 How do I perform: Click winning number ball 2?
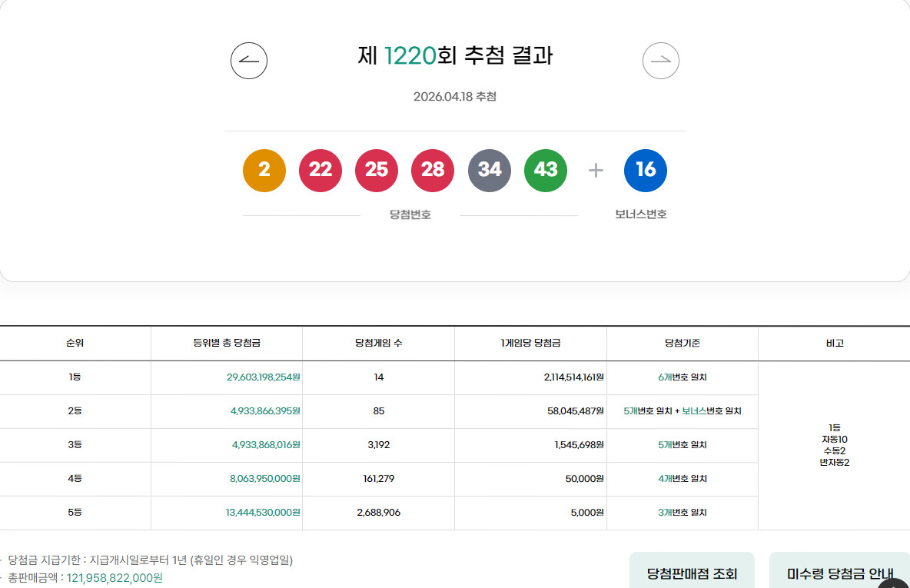coord(264,170)
